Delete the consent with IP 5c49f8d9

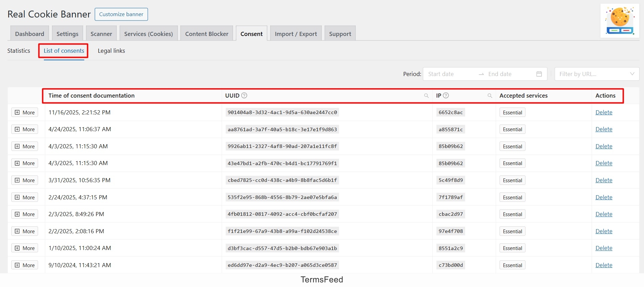tap(604, 180)
